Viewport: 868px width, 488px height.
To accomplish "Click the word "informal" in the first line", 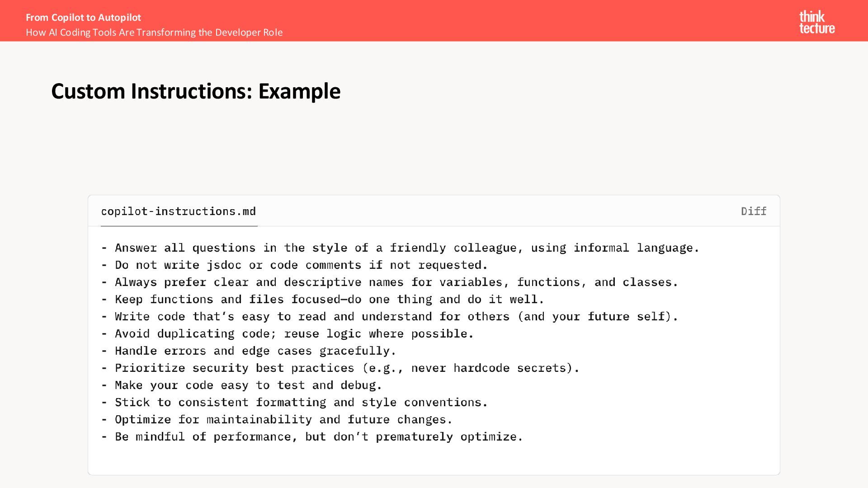I will pos(601,248).
